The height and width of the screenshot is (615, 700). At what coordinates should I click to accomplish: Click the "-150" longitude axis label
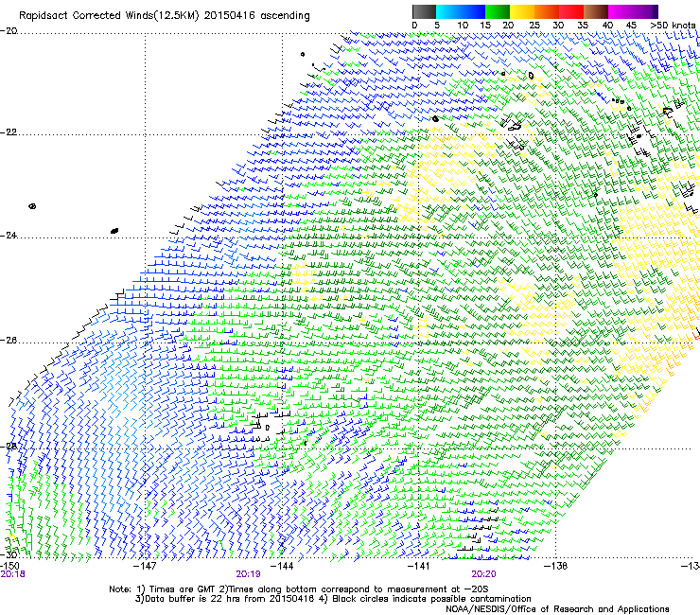tap(9, 566)
